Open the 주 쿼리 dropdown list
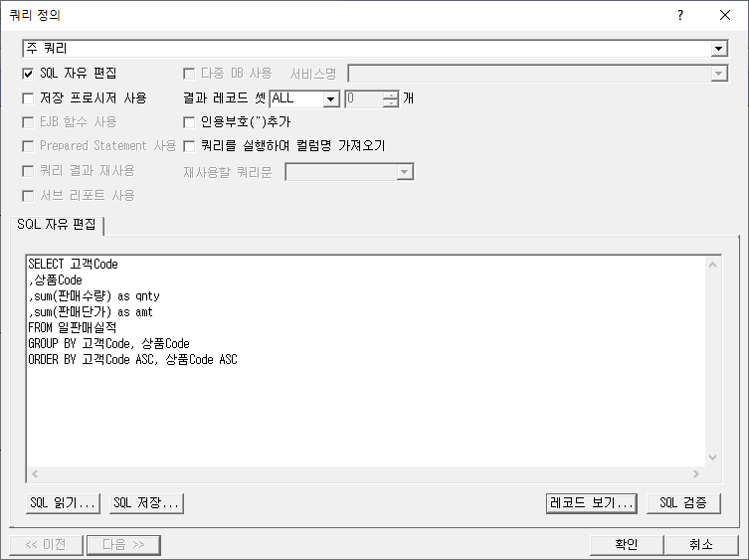 (x=718, y=49)
